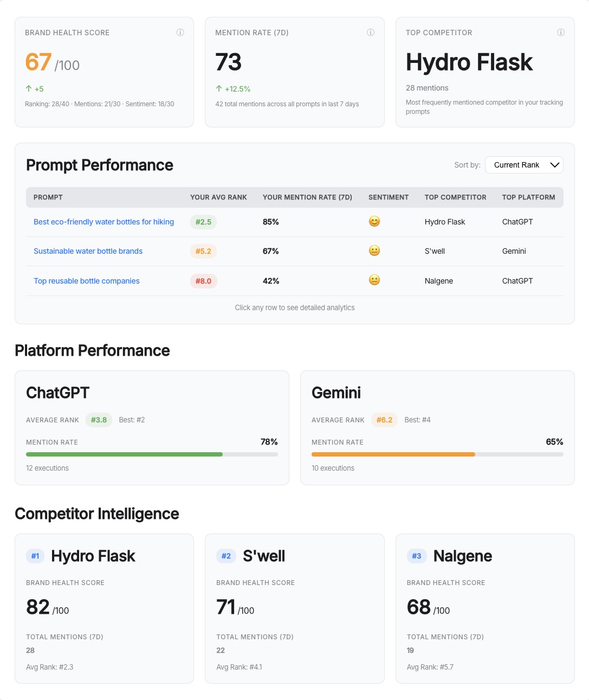Click the Mention Rate info icon
This screenshot has width=589, height=700.
(x=371, y=33)
